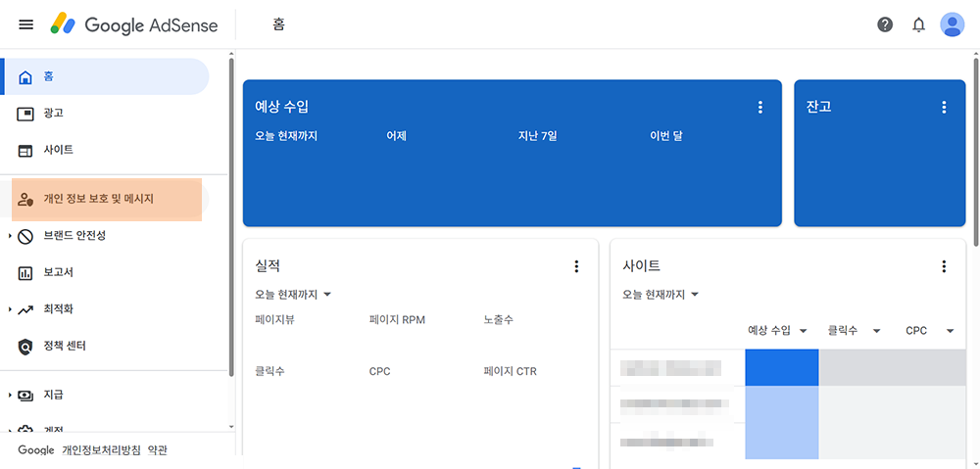Click the sidebar scroll-up arrow
Viewport: 980px width, 469px height.
[231, 54]
